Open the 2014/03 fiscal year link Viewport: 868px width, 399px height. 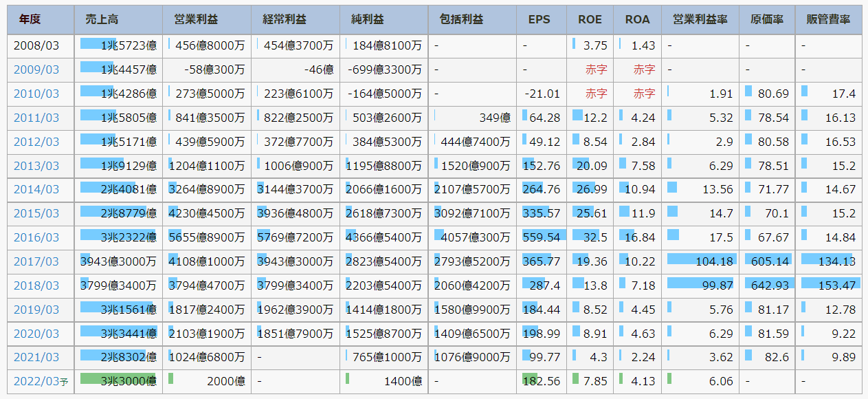click(36, 190)
